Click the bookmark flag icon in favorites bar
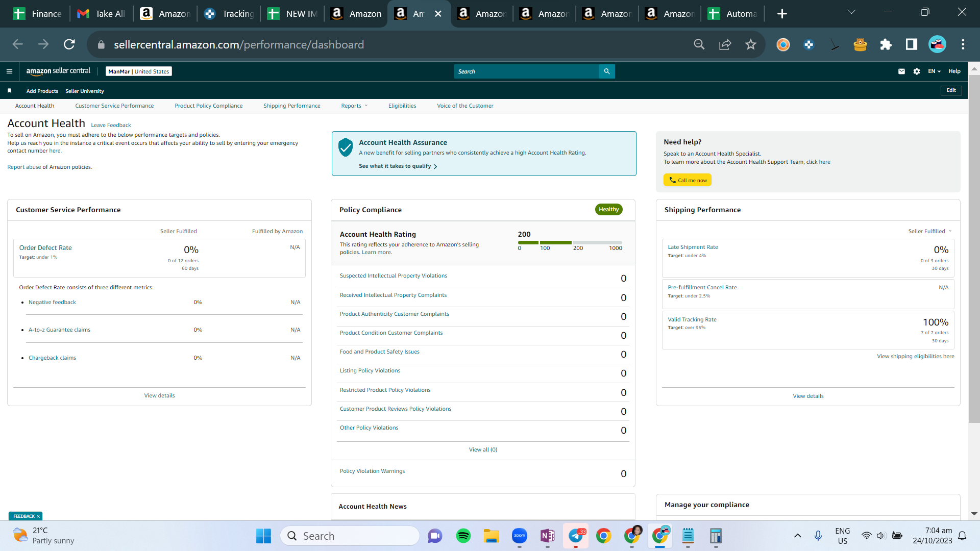 pyautogui.click(x=9, y=91)
